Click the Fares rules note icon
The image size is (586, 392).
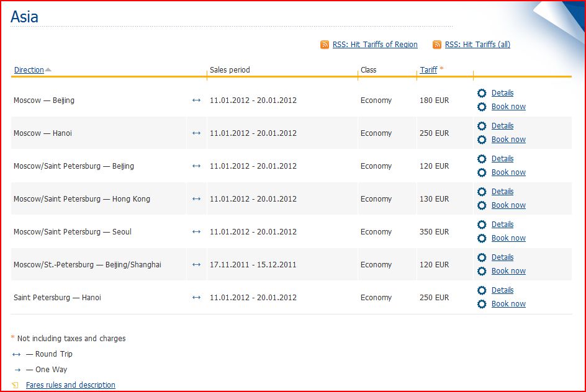pyautogui.click(x=15, y=385)
